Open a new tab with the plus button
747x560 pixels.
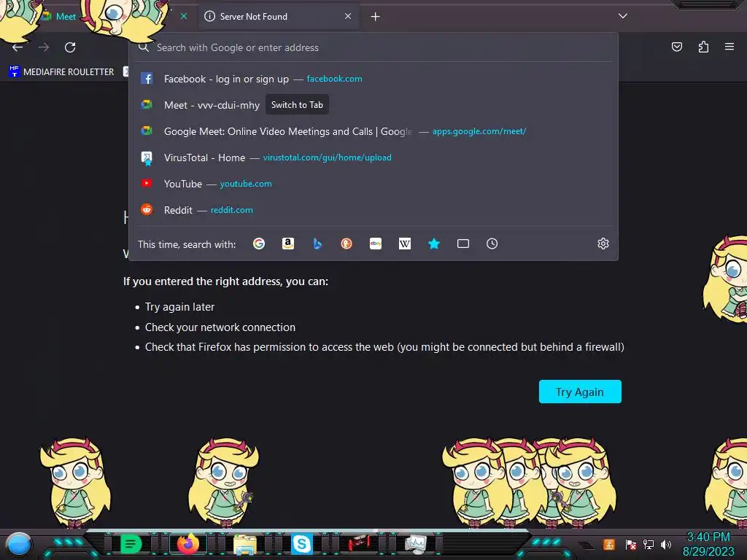click(x=376, y=17)
